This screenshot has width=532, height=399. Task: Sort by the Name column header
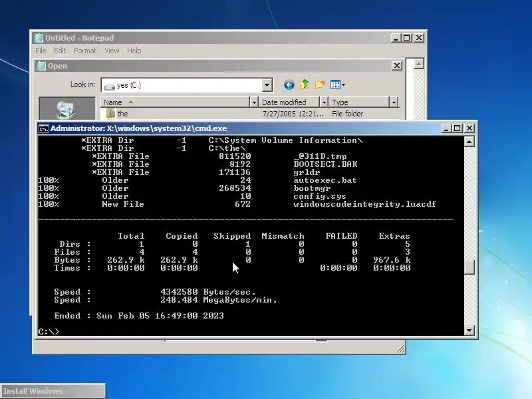coord(175,102)
